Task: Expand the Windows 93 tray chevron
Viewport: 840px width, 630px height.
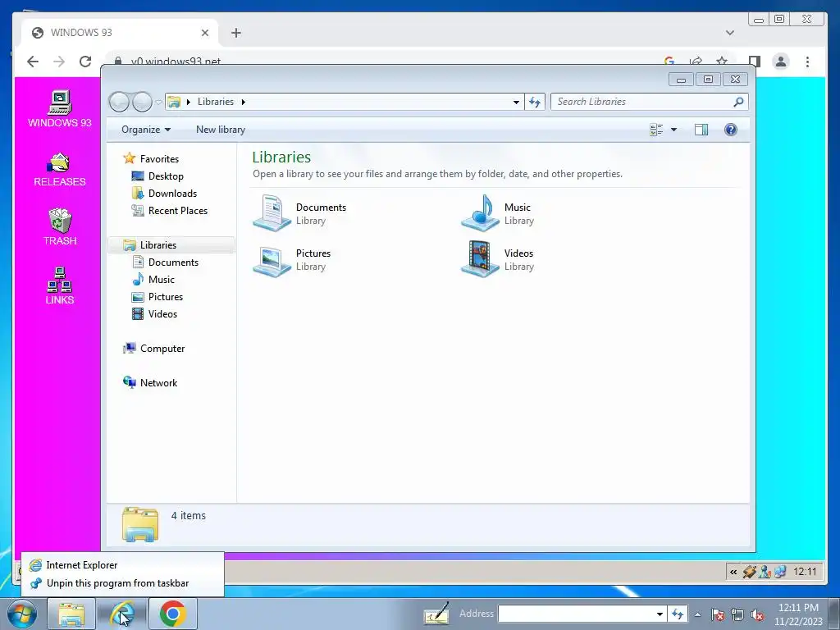Action: pos(733,572)
